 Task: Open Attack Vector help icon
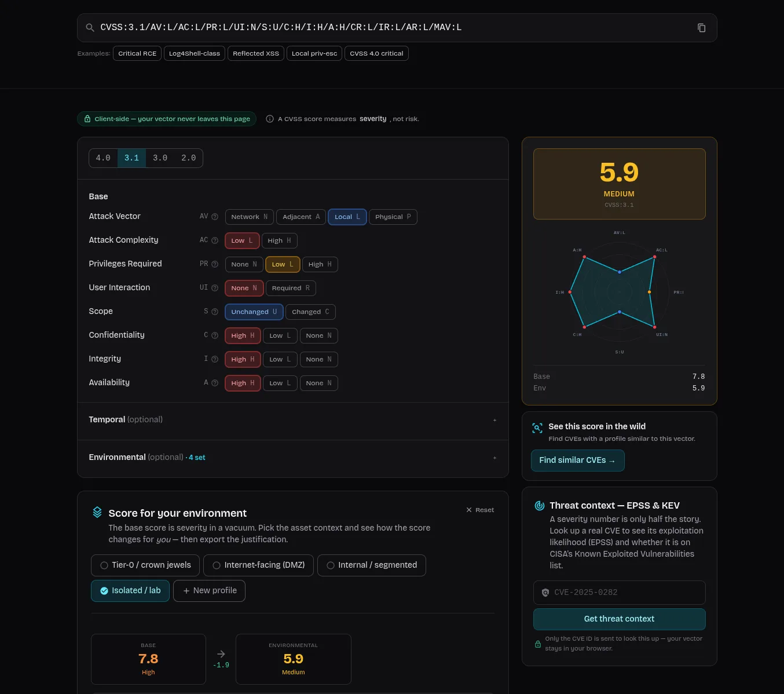(x=215, y=217)
